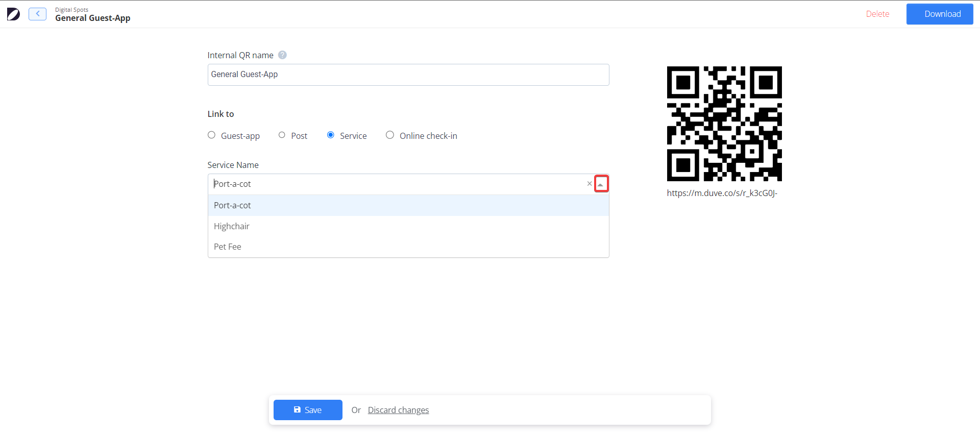
Task: Collapse the Service Name dropdown arrow
Action: [601, 184]
